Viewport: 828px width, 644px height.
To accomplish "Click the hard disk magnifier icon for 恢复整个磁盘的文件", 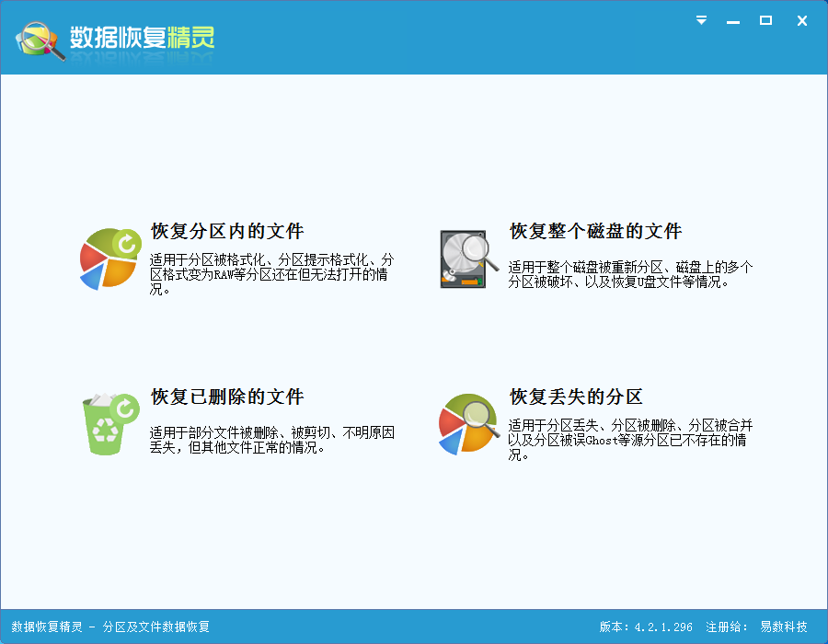I will (465, 259).
